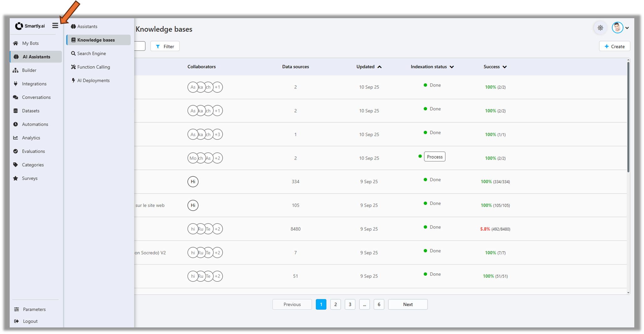This screenshot has height=334, width=644.
Task: Select page 6 in pagination
Action: tap(379, 304)
